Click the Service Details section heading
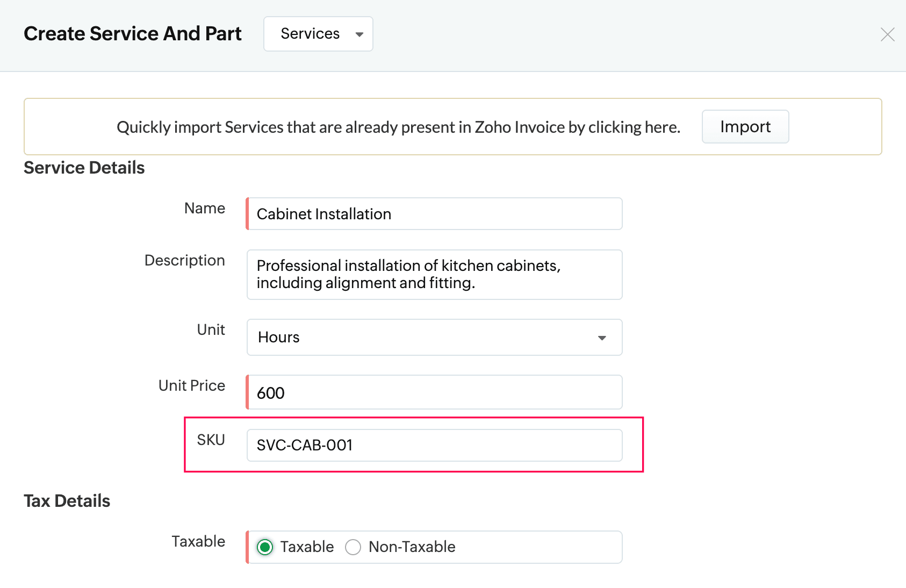Image resolution: width=906 pixels, height=588 pixels. coord(84,168)
